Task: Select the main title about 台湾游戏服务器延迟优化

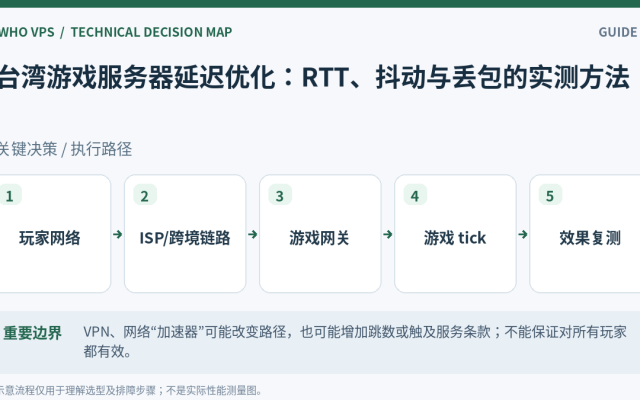Action: tap(314, 77)
